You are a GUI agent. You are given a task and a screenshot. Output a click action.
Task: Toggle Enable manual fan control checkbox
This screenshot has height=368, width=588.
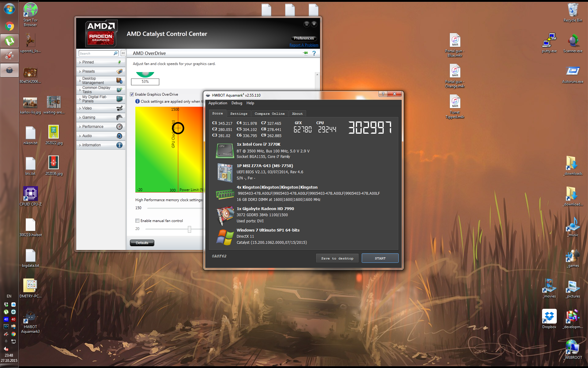coord(138,221)
